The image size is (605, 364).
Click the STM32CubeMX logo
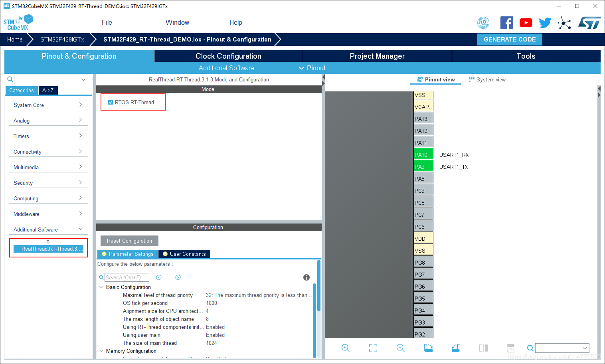click(18, 23)
